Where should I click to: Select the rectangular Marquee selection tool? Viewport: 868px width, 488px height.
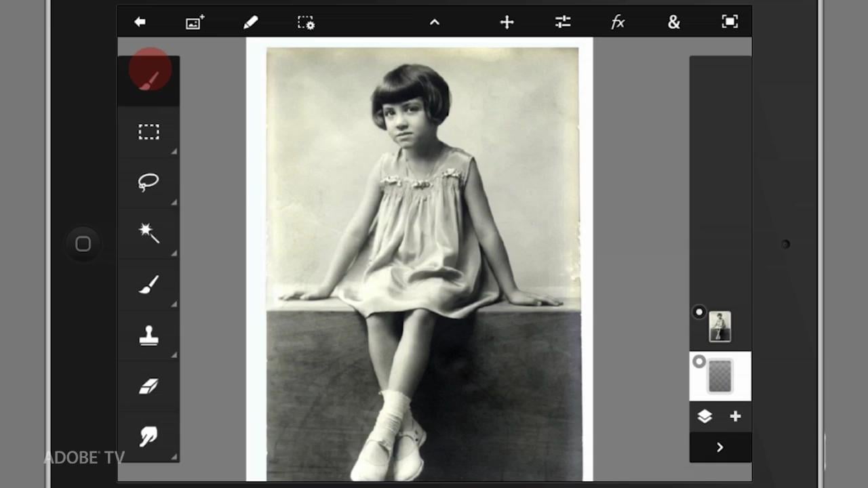(149, 132)
